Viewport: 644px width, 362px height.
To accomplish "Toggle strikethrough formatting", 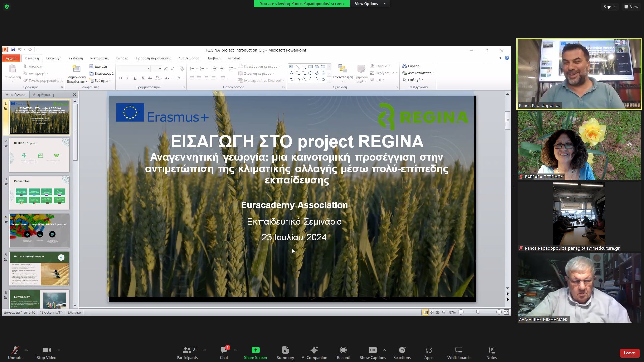I will pyautogui.click(x=150, y=78).
